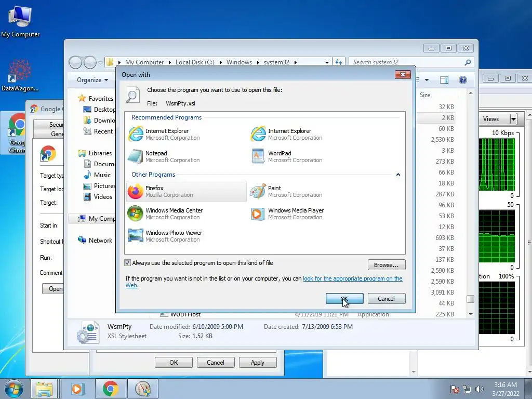
Task: Expand the arrow after Local Disk (C:)
Action: coord(220,62)
